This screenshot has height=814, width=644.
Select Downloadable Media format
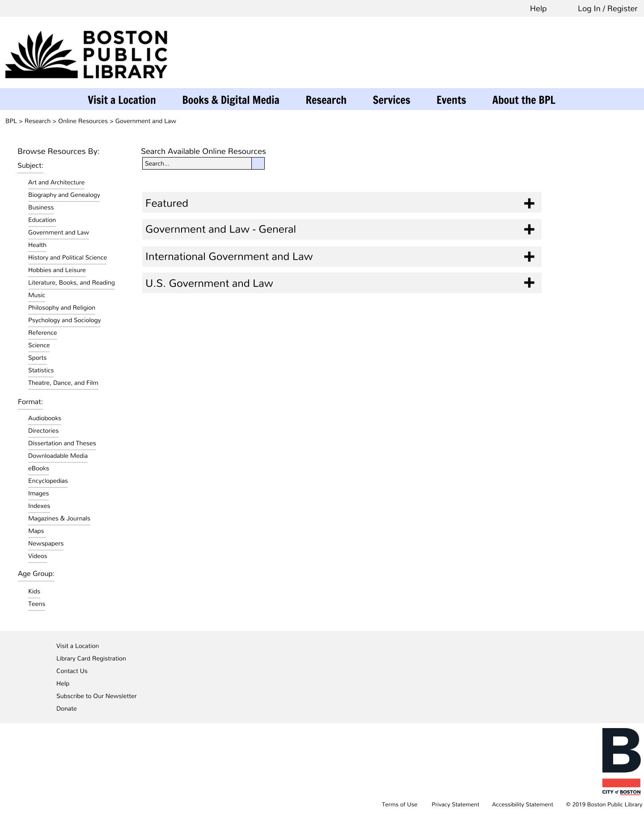58,456
